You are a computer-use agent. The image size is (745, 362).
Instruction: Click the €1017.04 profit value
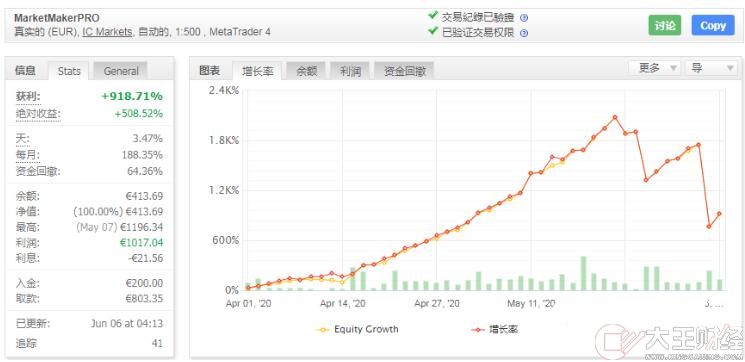coord(141,243)
